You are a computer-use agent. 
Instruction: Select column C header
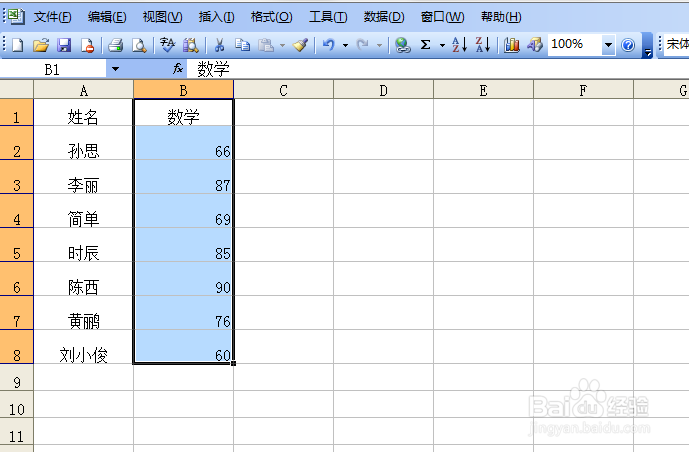coord(283,90)
